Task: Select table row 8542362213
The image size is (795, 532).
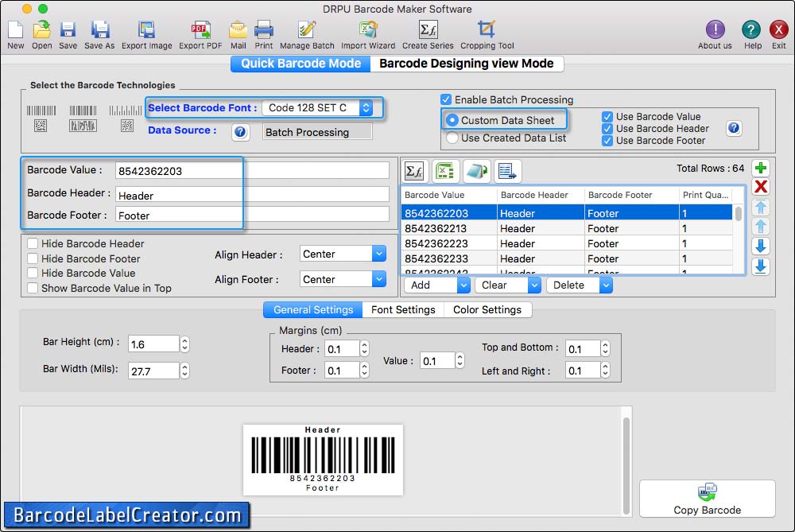Action: [567, 228]
